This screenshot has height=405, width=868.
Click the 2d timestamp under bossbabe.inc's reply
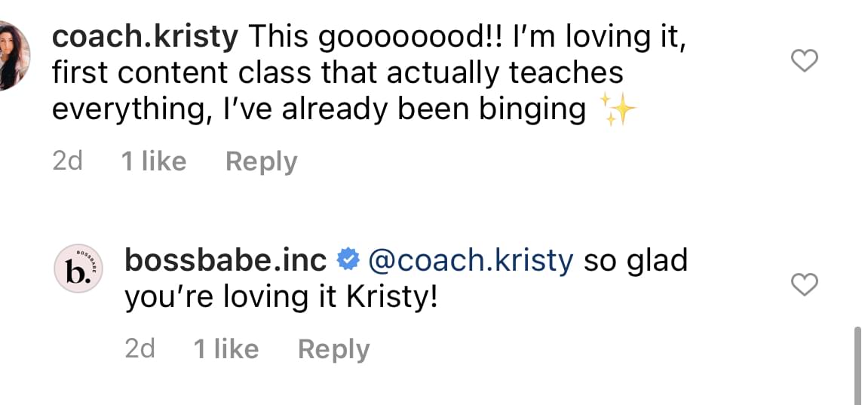(x=140, y=349)
